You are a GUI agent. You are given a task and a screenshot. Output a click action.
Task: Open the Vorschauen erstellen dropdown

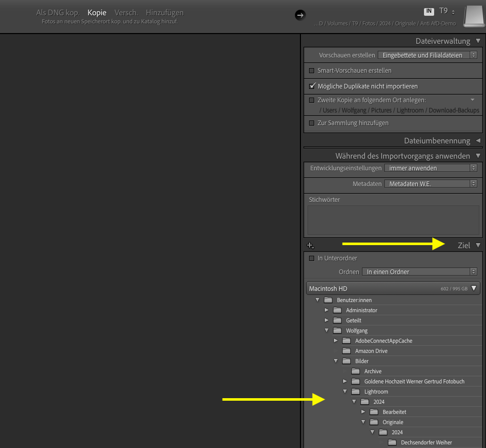[x=428, y=55]
